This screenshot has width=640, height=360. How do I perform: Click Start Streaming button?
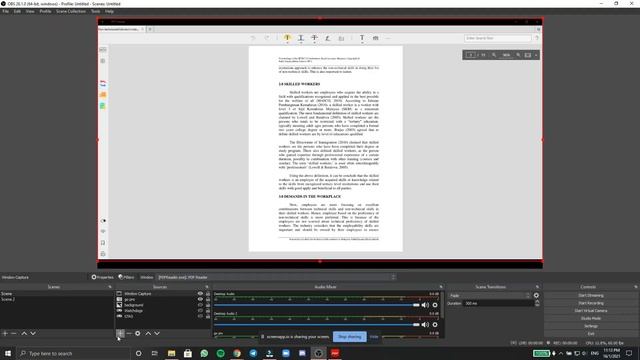point(591,295)
